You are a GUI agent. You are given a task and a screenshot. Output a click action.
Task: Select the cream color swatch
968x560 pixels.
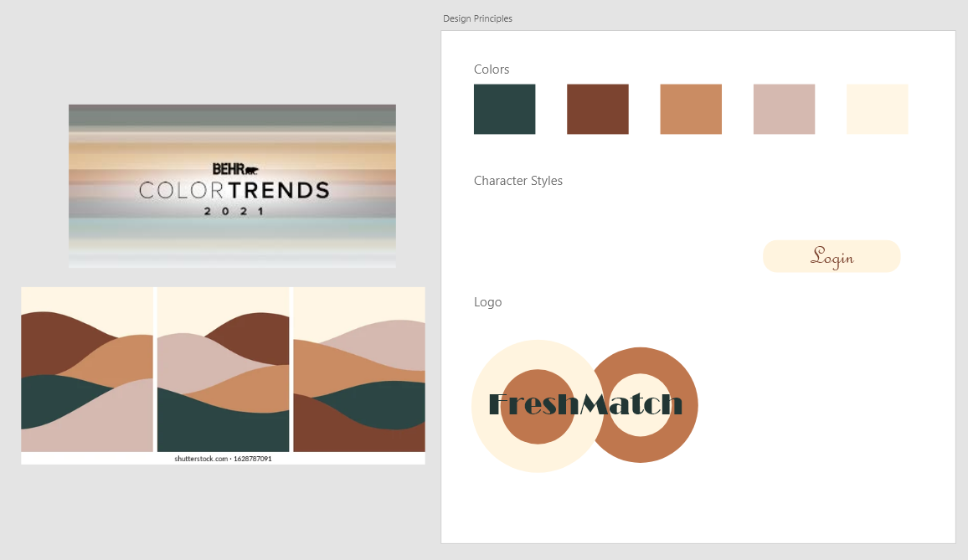(878, 110)
